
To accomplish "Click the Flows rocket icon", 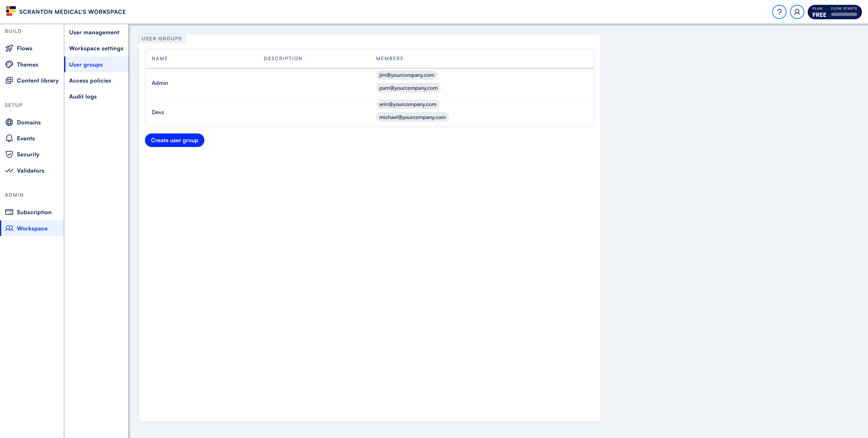I will 9,48.
